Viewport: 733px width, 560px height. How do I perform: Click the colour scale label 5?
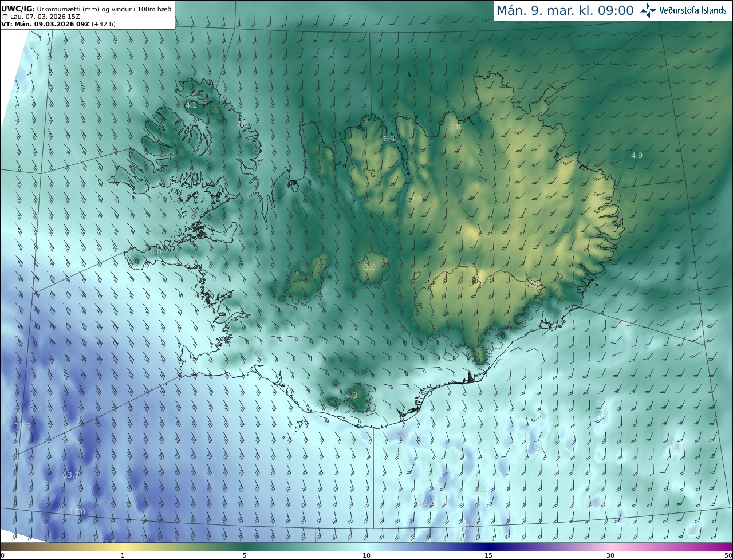coord(245,556)
